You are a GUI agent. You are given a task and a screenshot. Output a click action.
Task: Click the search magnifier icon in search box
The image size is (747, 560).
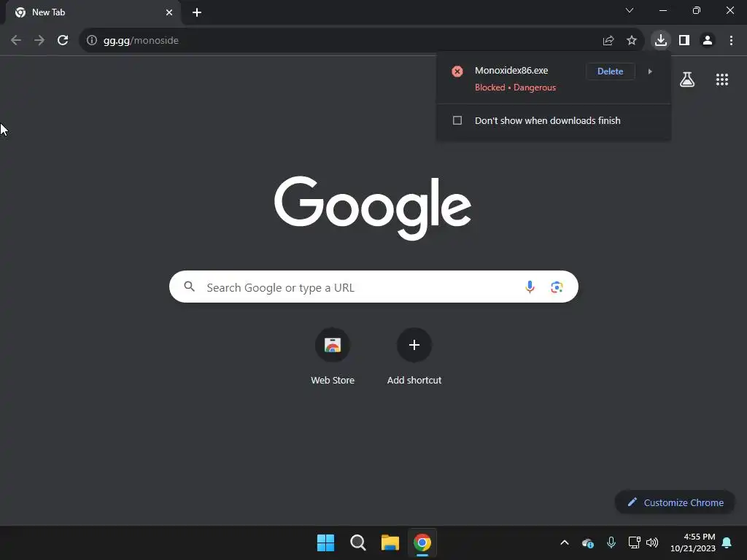pos(189,287)
